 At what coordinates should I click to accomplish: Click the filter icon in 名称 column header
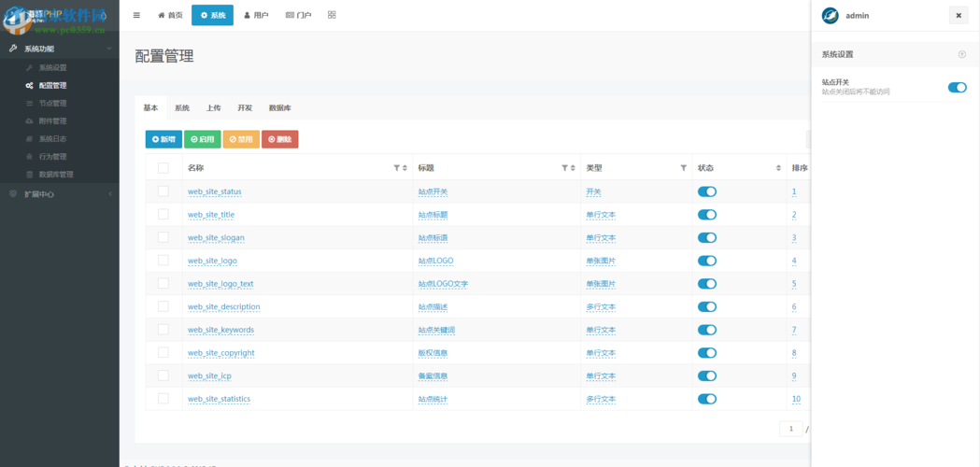(397, 168)
